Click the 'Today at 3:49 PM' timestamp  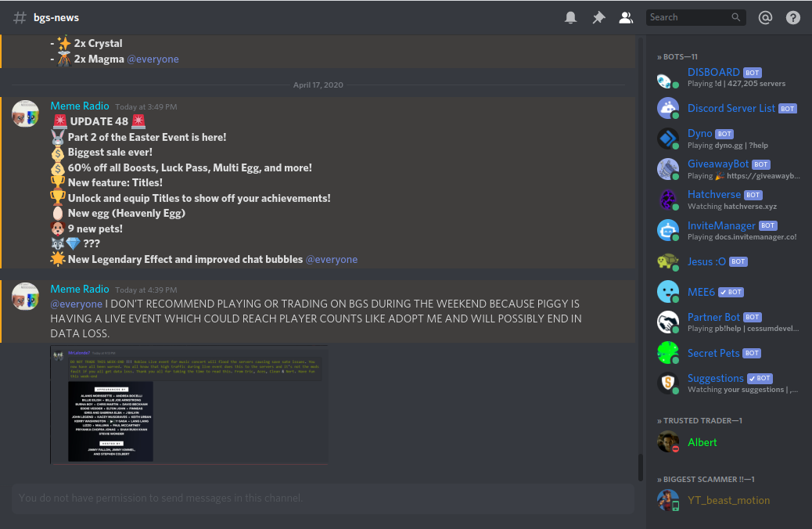click(x=146, y=106)
